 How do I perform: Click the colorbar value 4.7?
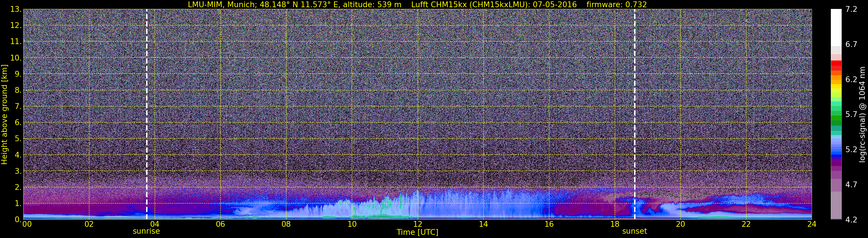tap(851, 184)
